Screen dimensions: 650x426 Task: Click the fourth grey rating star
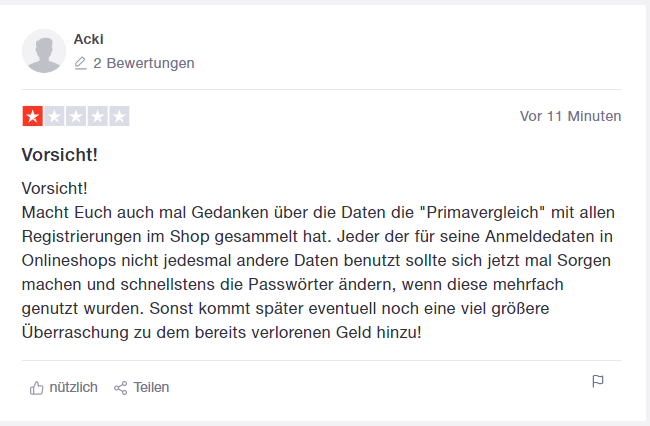coord(97,116)
